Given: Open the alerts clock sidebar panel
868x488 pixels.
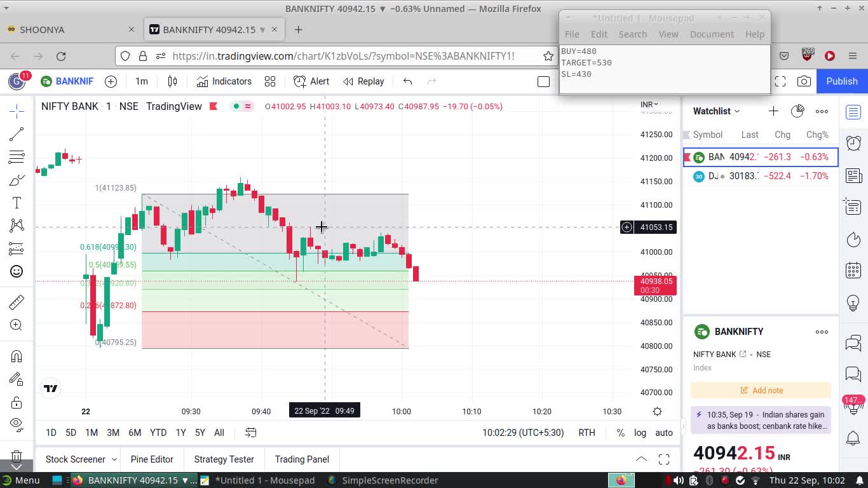Looking at the screenshot, I should tap(853, 143).
